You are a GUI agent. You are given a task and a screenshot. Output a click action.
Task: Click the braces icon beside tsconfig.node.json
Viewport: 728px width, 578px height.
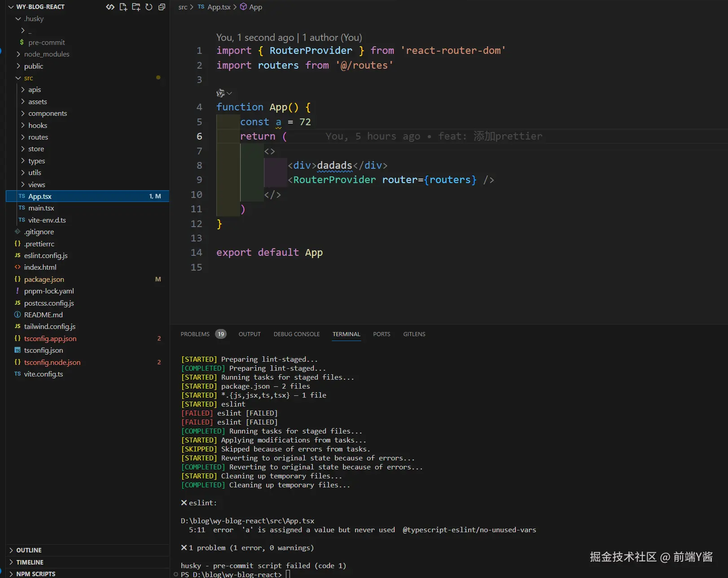coord(18,362)
